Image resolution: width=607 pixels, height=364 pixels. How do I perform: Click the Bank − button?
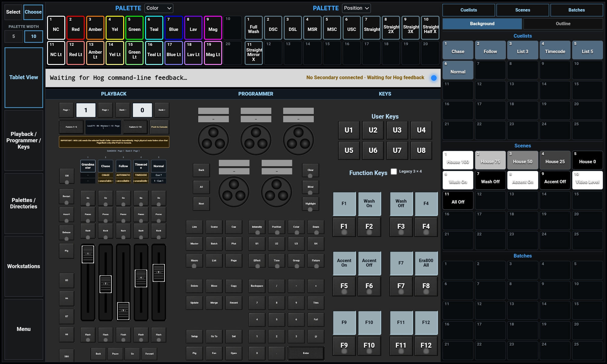(x=123, y=110)
